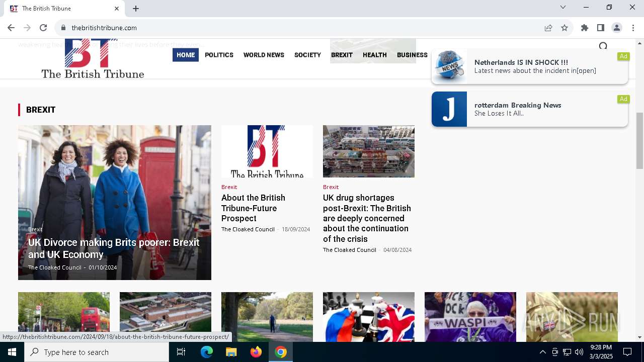This screenshot has height=362, width=644.
Task: Open the BREXIT menu item
Action: pos(342,55)
